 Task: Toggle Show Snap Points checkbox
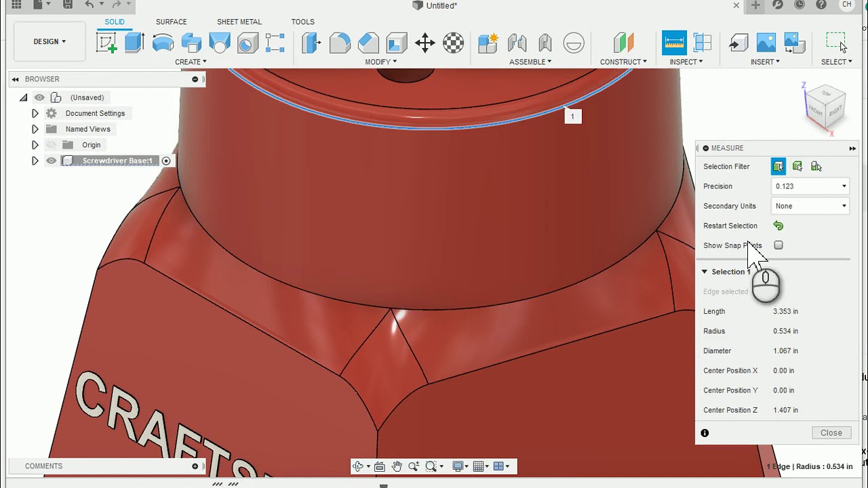point(778,245)
